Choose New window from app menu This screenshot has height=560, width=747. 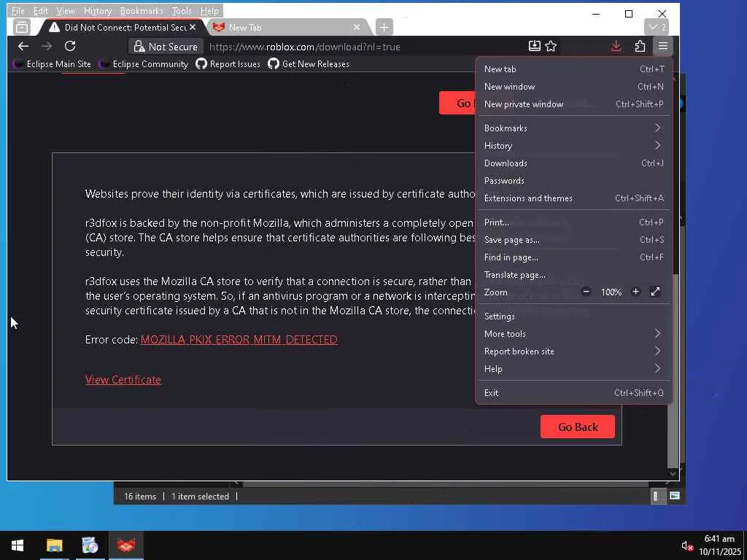(573, 87)
